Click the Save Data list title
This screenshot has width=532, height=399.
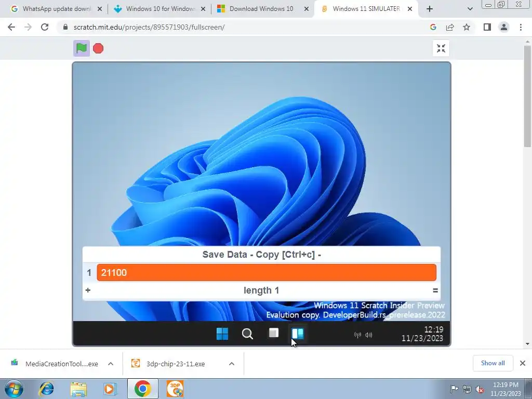pyautogui.click(x=262, y=255)
